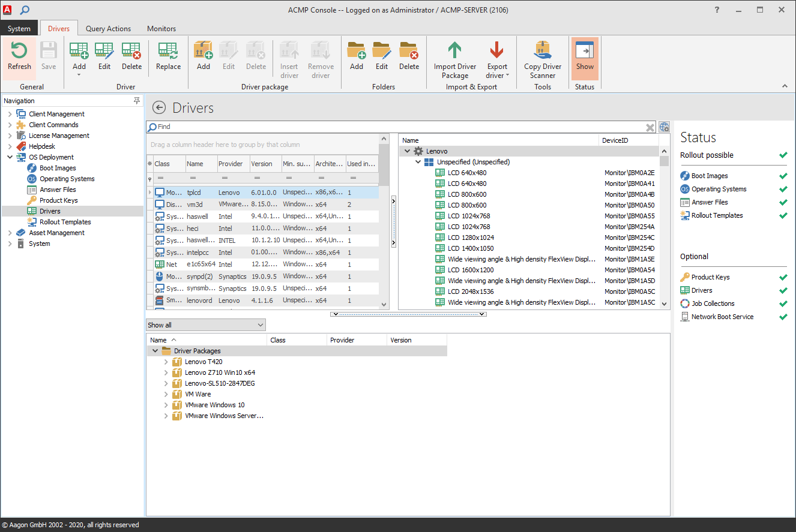
Task: Click the DeviceID column header
Action: point(629,140)
